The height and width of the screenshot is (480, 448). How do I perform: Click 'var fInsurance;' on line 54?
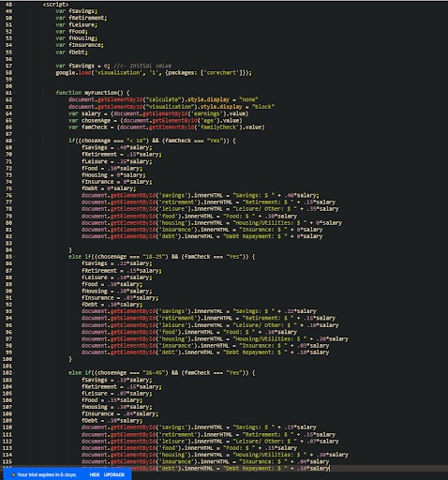(80, 45)
